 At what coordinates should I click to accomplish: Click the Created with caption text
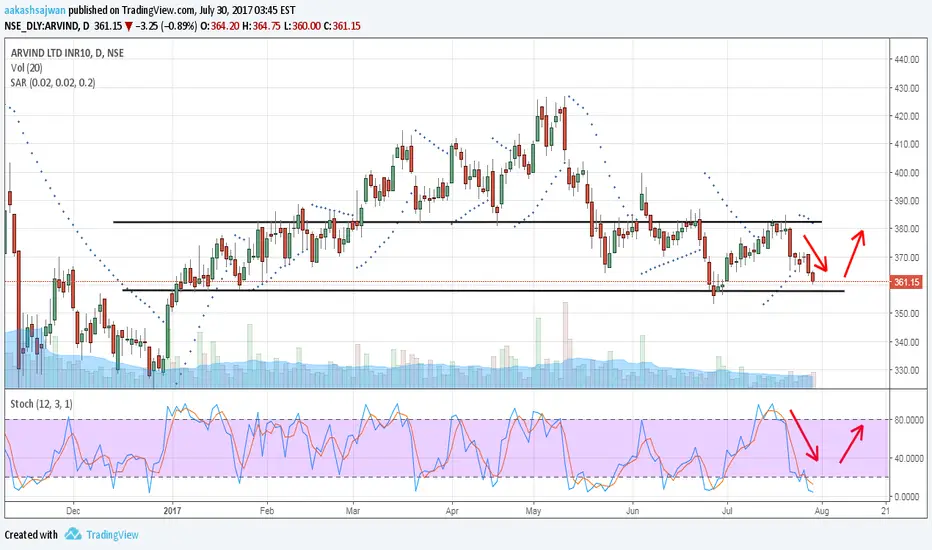tap(31, 535)
